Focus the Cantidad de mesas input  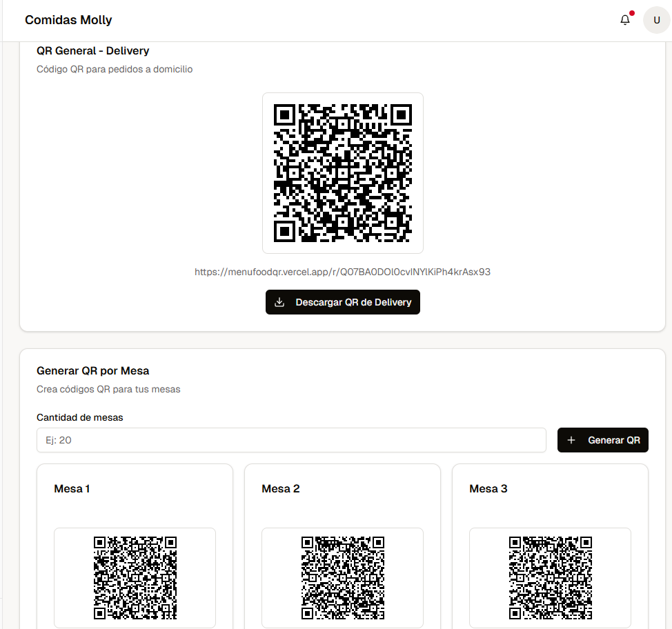point(291,440)
